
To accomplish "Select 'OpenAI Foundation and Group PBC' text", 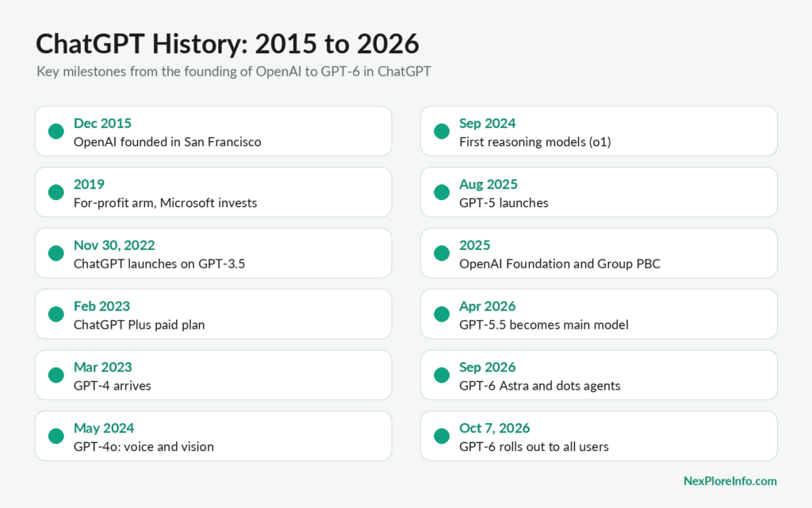I will tap(560, 264).
